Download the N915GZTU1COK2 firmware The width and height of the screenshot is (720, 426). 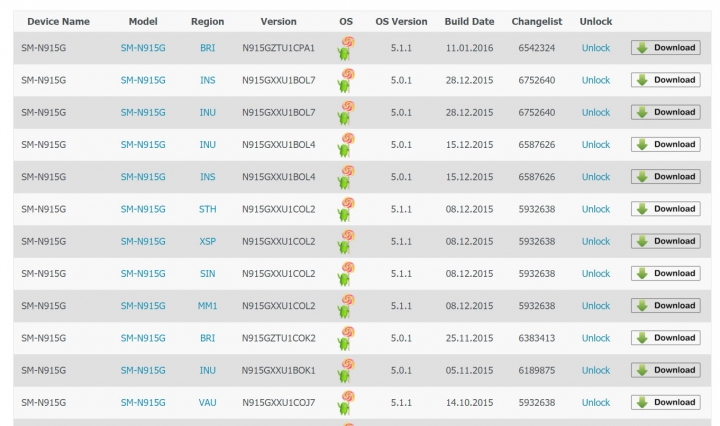coord(665,338)
